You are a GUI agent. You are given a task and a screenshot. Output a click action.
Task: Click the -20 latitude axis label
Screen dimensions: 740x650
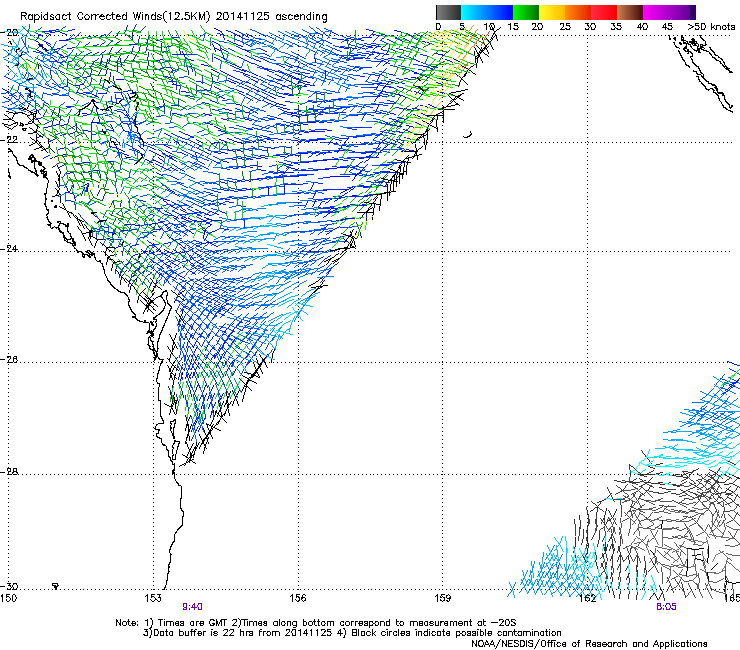10,33
